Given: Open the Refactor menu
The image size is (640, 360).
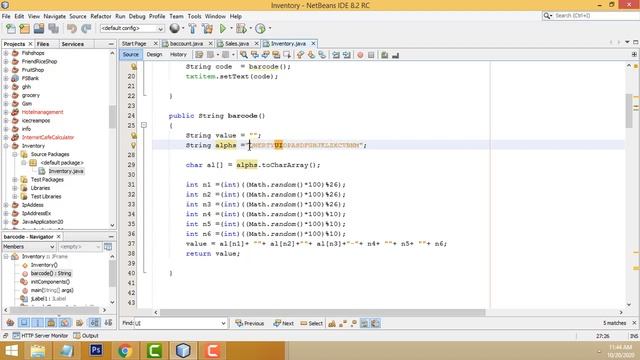Looking at the screenshot, I should tap(100, 16).
